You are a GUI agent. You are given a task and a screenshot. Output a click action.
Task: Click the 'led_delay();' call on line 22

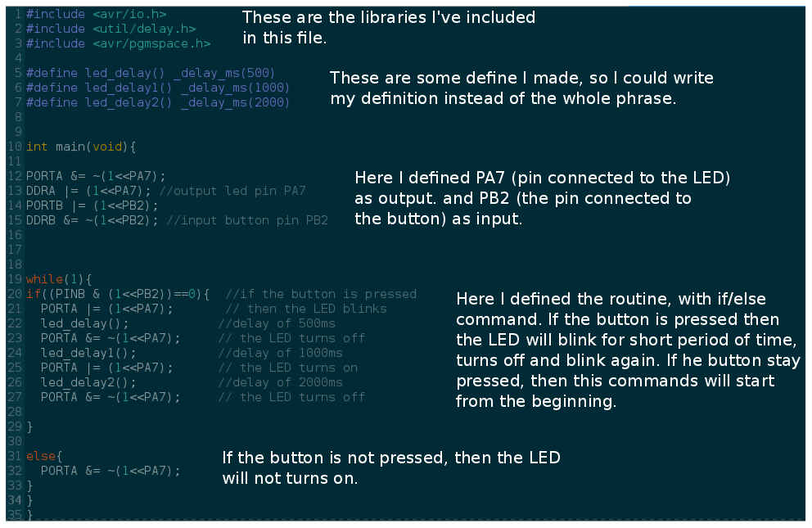click(84, 323)
